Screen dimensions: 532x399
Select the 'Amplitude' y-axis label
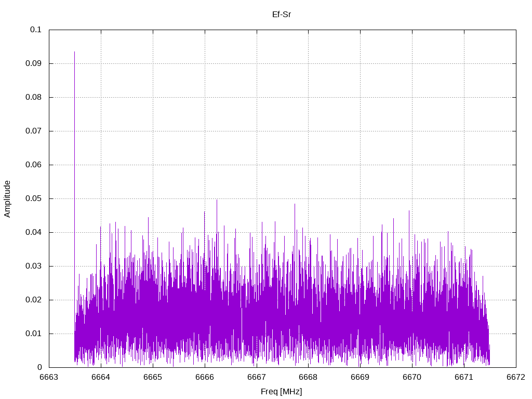pos(7,199)
